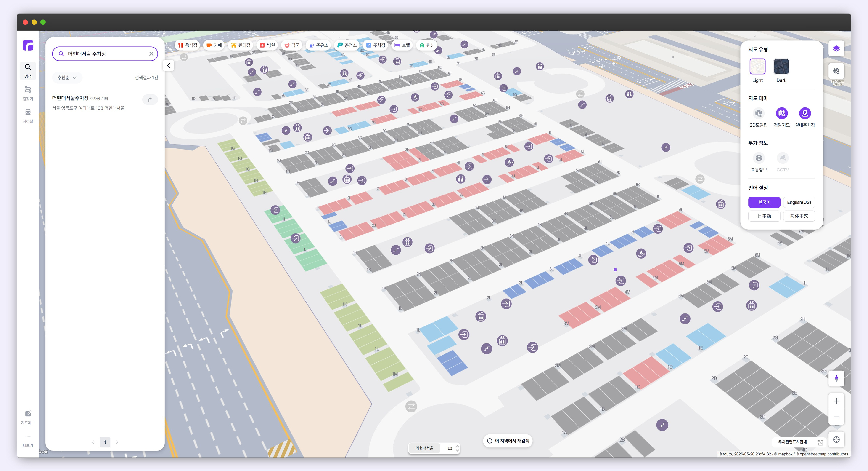Click the entrance icon near the 4M label

(x=621, y=281)
